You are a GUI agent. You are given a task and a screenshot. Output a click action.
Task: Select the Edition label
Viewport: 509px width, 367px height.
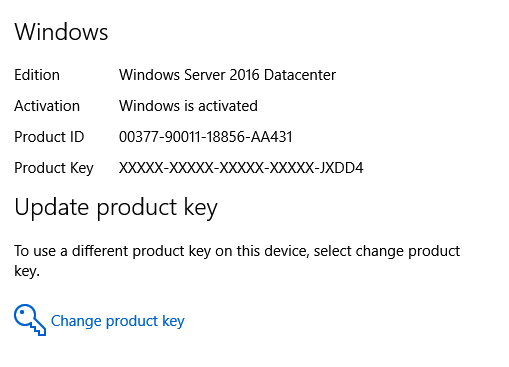click(x=37, y=75)
